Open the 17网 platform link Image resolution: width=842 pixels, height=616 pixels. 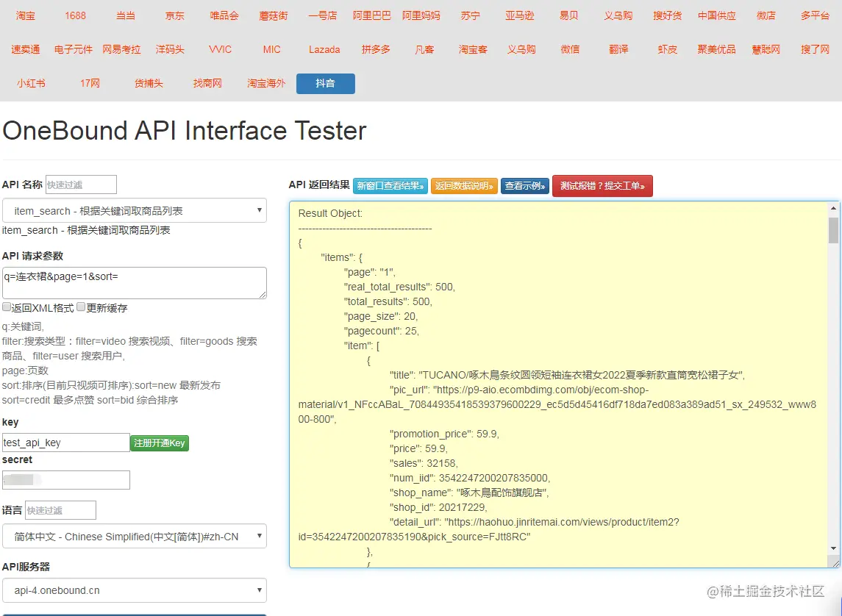90,83
